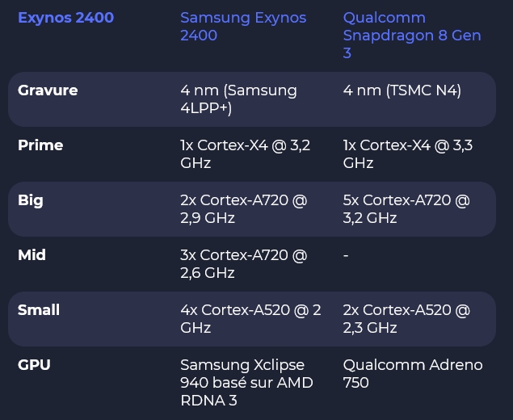Click the 5x Cortex-A720 @ 3,2 GHz cell
Screen dimensions: 513x420
[406, 209]
